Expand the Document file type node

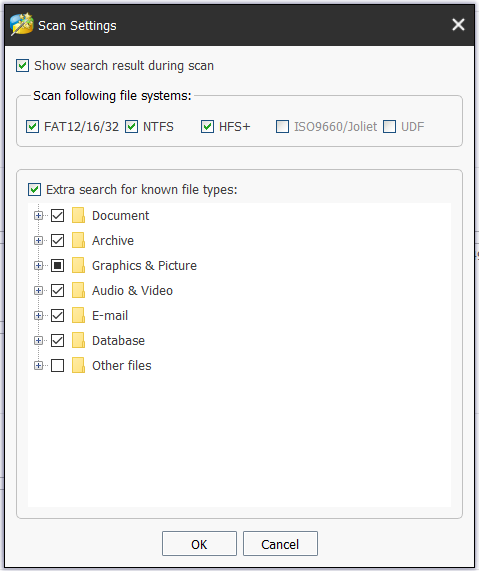(38, 216)
